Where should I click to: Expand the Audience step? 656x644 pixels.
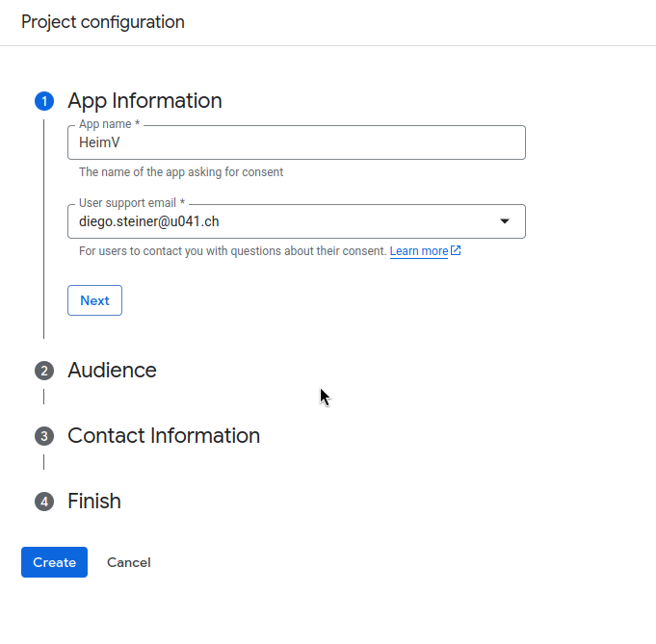pos(112,370)
